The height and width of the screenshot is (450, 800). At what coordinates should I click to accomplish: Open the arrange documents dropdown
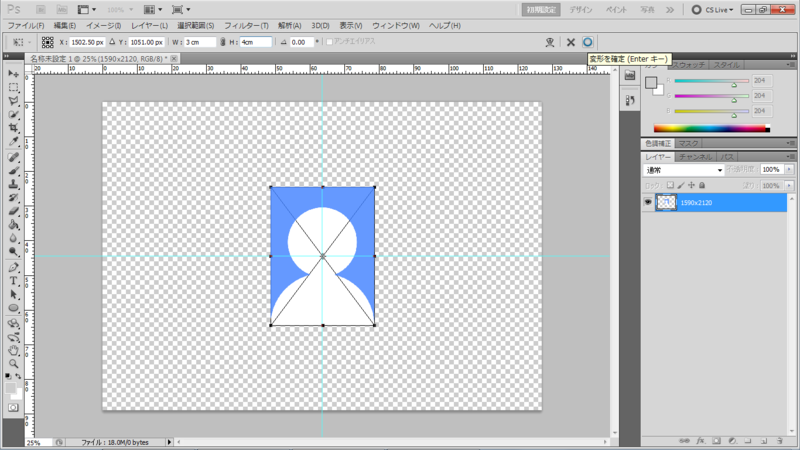point(153,10)
